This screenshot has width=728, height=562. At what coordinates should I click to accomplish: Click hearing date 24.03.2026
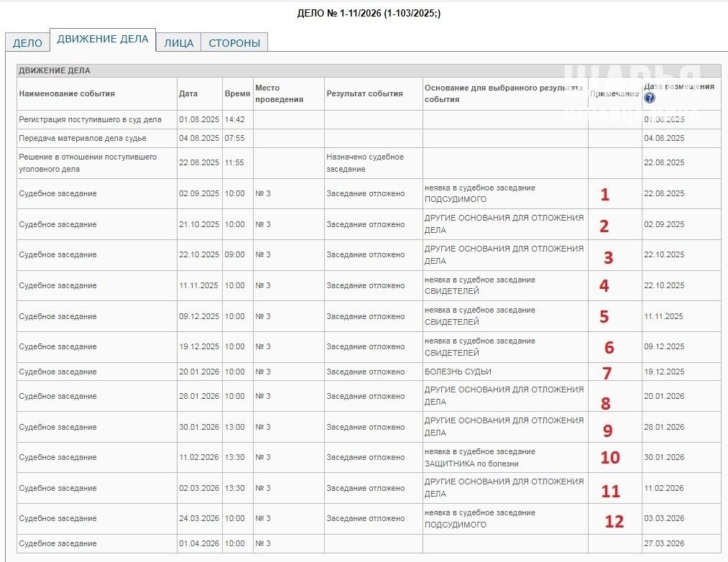point(199,518)
